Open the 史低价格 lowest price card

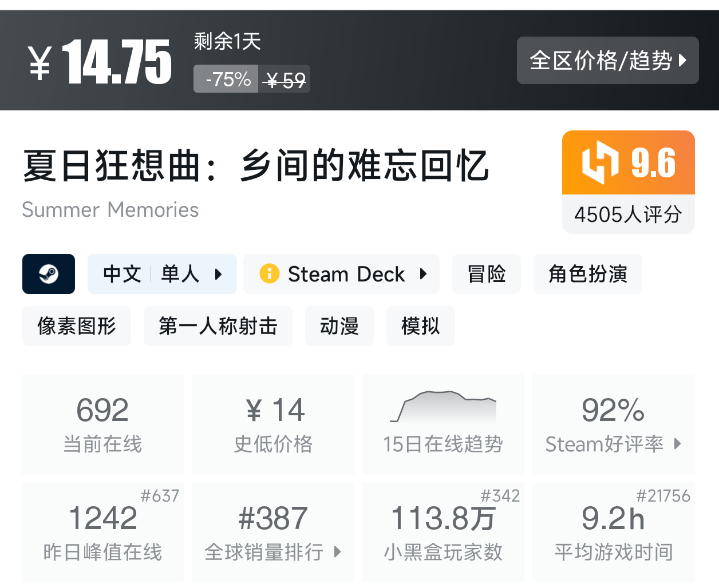coord(273,423)
